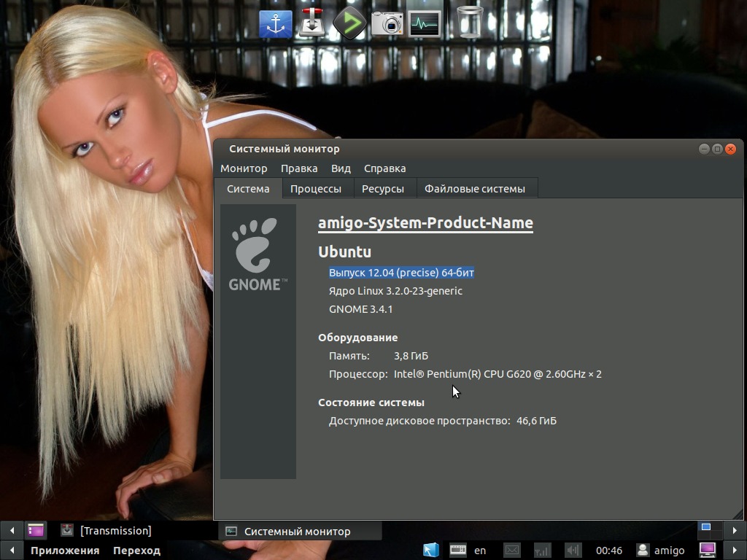
Task: Click the Системный монитор window title
Action: (x=285, y=149)
